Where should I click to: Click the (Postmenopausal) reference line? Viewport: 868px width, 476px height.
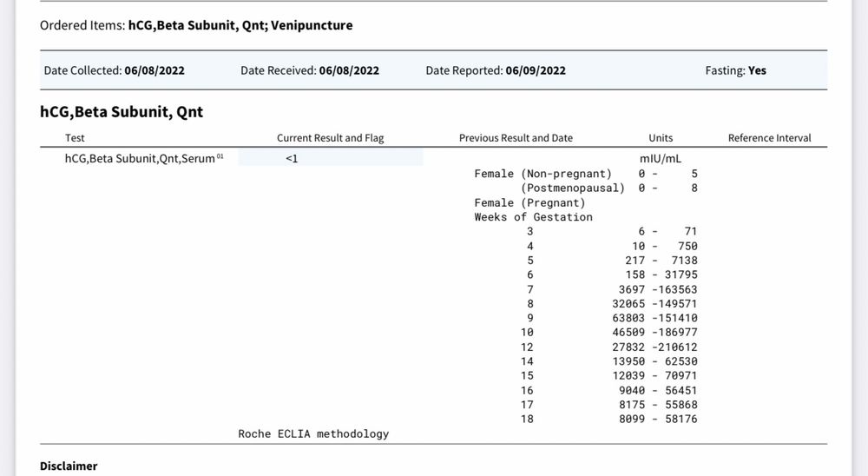pos(608,188)
